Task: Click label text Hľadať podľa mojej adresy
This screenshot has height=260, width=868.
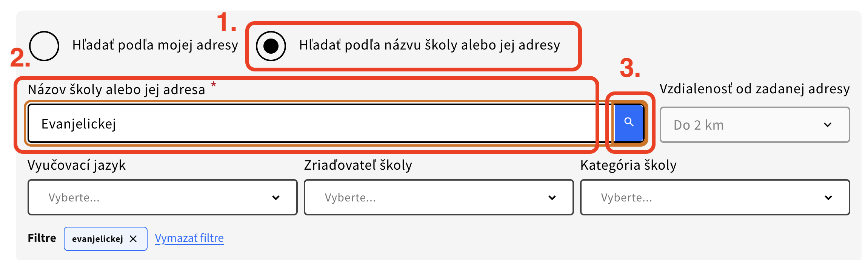Action: [155, 45]
